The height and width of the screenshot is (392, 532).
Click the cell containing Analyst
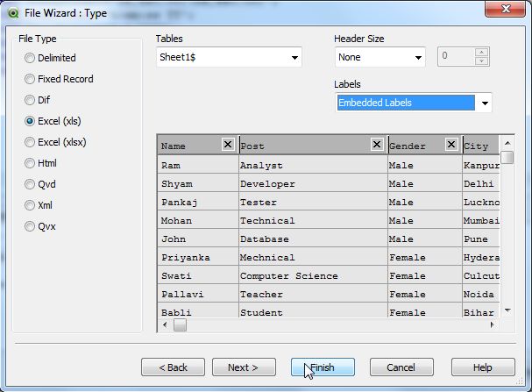point(314,165)
